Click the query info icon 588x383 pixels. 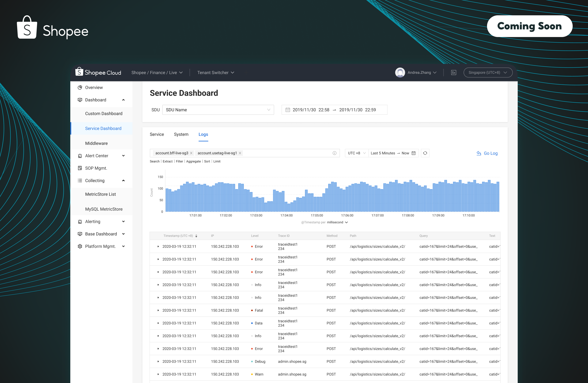pyautogui.click(x=334, y=153)
